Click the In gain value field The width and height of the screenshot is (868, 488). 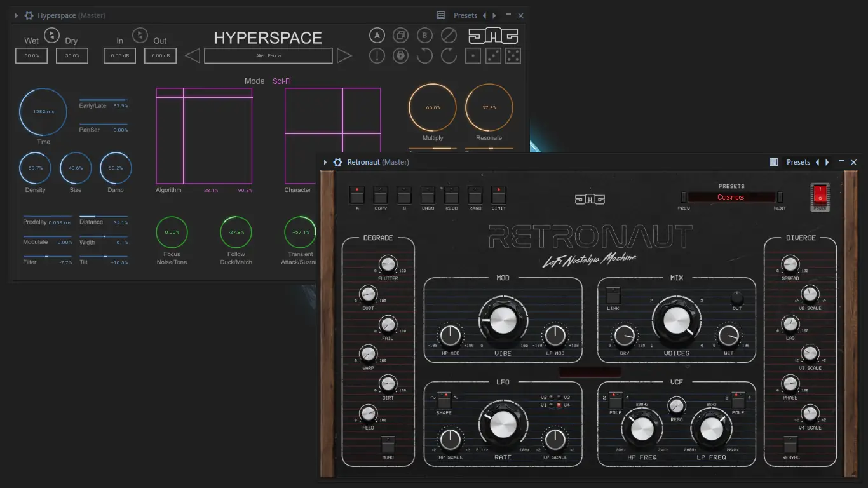[120, 55]
